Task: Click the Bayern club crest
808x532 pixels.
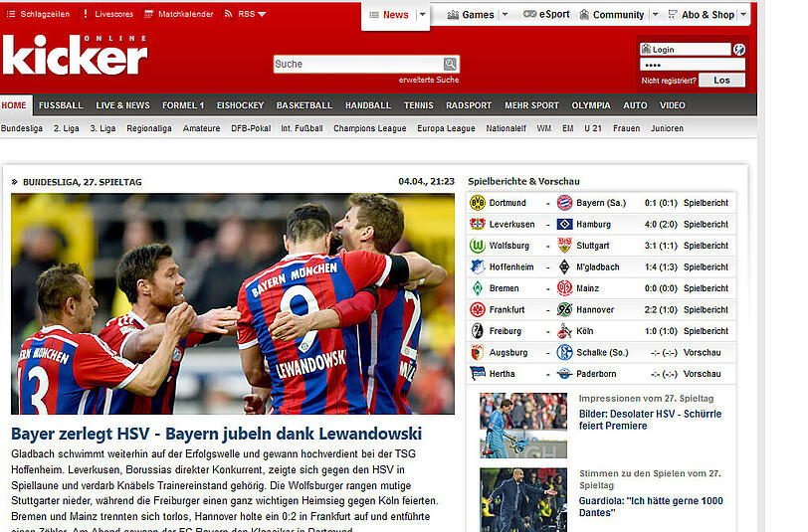Action: (565, 203)
